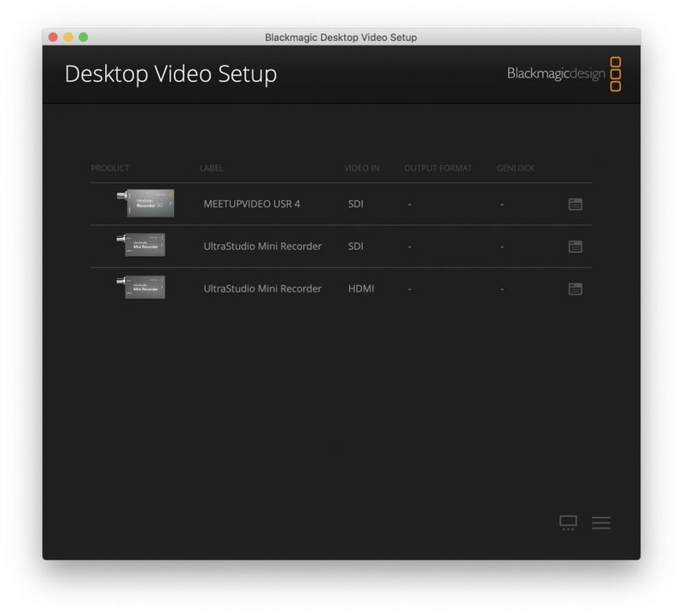Open settings icon for the SDI Mini Recorder row
This screenshot has width=683, height=616.
tap(575, 247)
